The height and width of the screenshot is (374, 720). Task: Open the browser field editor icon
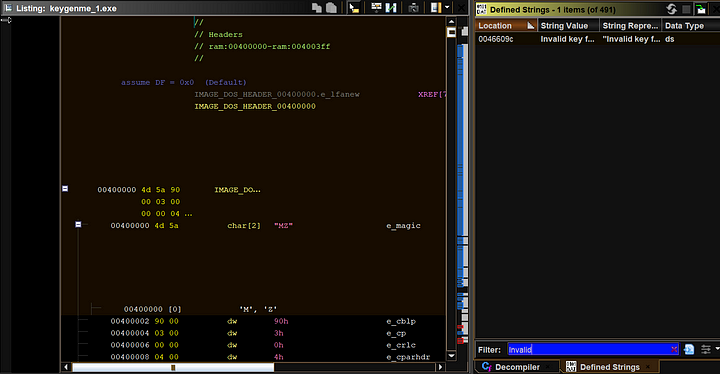tap(376, 8)
